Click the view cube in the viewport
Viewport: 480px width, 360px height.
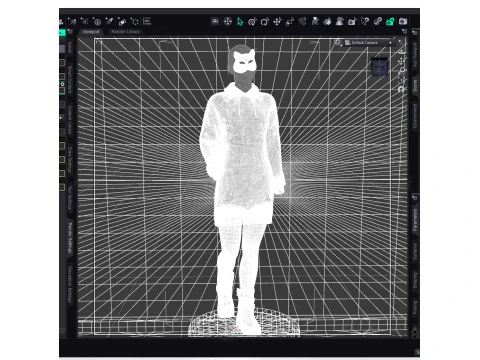(380, 67)
